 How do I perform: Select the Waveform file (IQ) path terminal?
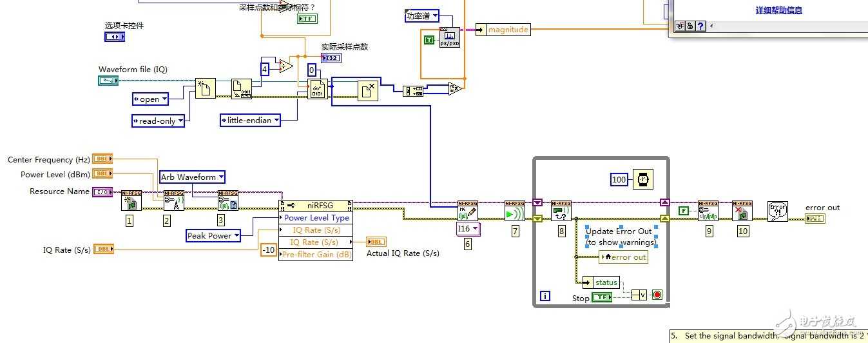point(108,80)
